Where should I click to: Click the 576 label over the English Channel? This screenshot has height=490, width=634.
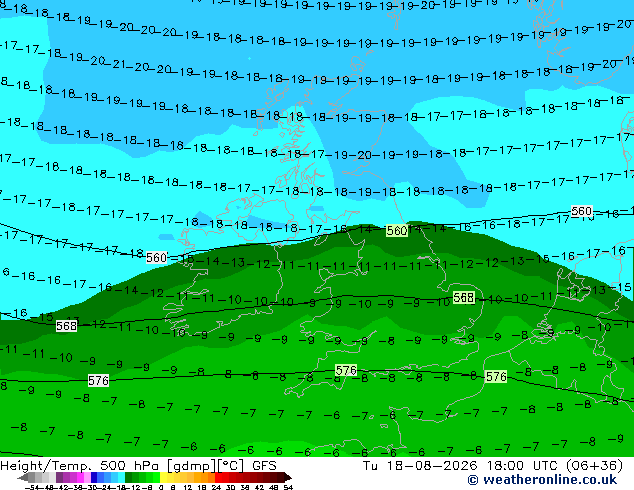(x=496, y=376)
